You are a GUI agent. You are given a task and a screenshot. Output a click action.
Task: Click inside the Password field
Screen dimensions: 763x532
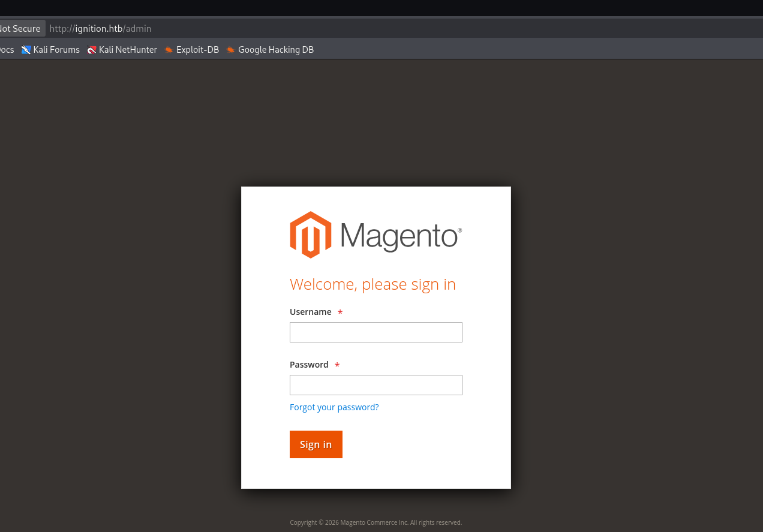point(376,384)
